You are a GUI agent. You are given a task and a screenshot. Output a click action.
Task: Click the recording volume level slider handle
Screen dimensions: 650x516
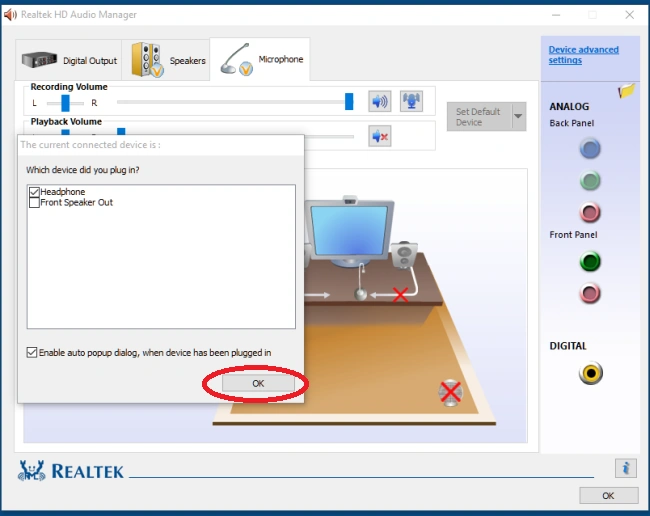(349, 102)
